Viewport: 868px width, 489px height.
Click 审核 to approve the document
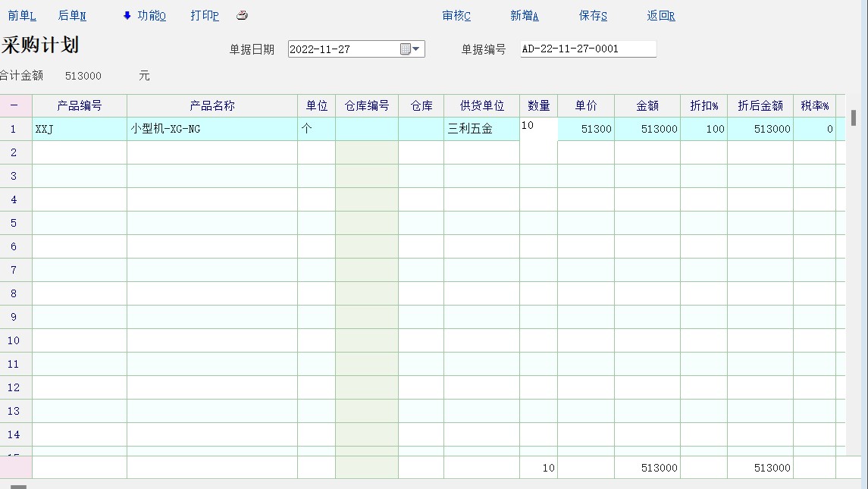coord(456,16)
